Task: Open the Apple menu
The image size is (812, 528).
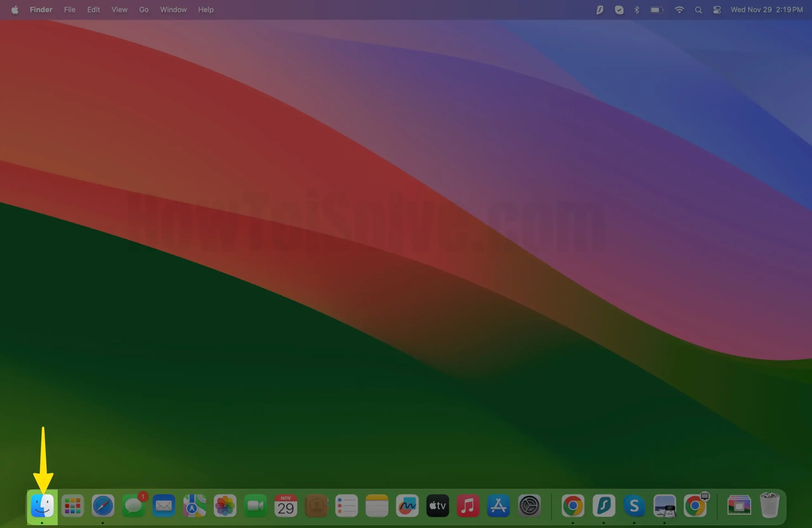Action: click(x=15, y=10)
